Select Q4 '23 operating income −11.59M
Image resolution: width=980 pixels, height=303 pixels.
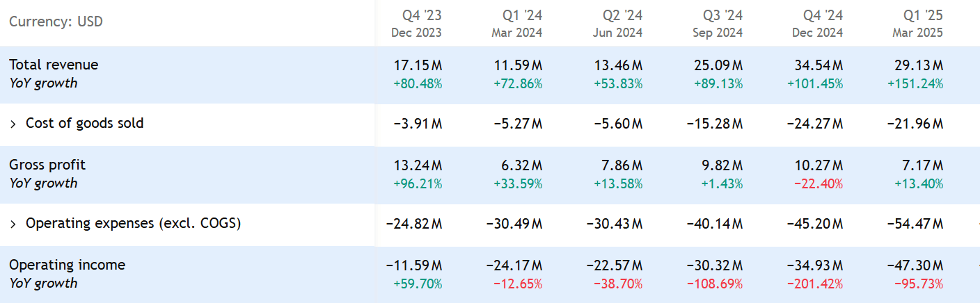click(x=414, y=265)
